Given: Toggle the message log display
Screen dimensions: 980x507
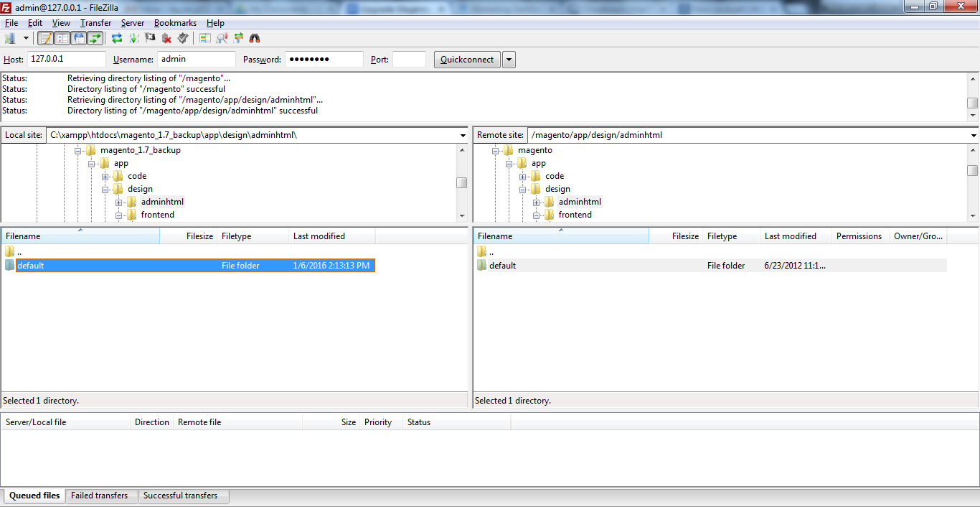Looking at the screenshot, I should pos(46,38).
